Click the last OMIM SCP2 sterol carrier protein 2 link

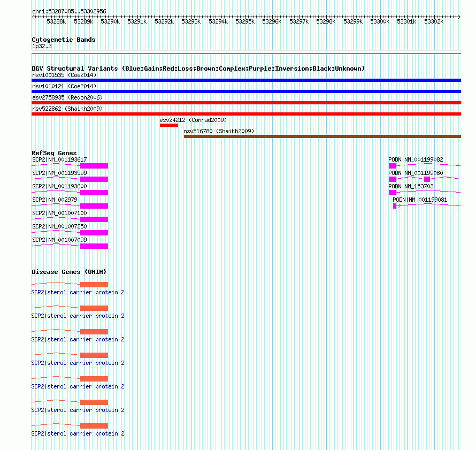78,433
